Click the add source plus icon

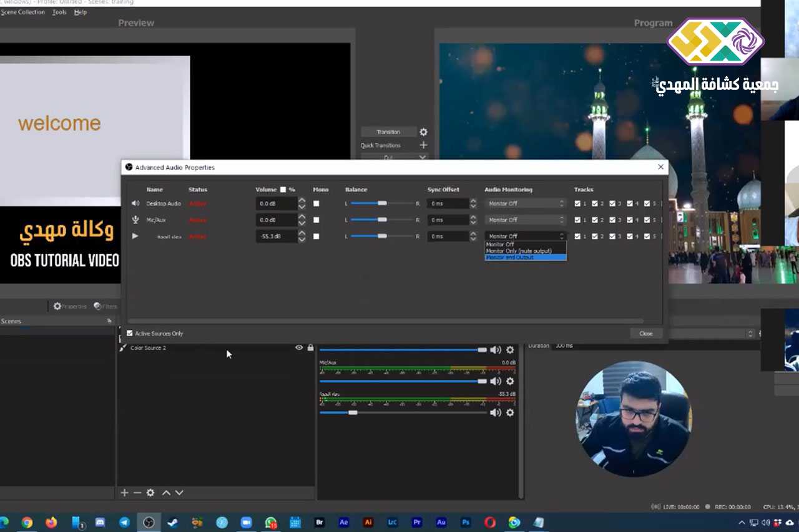tap(124, 493)
